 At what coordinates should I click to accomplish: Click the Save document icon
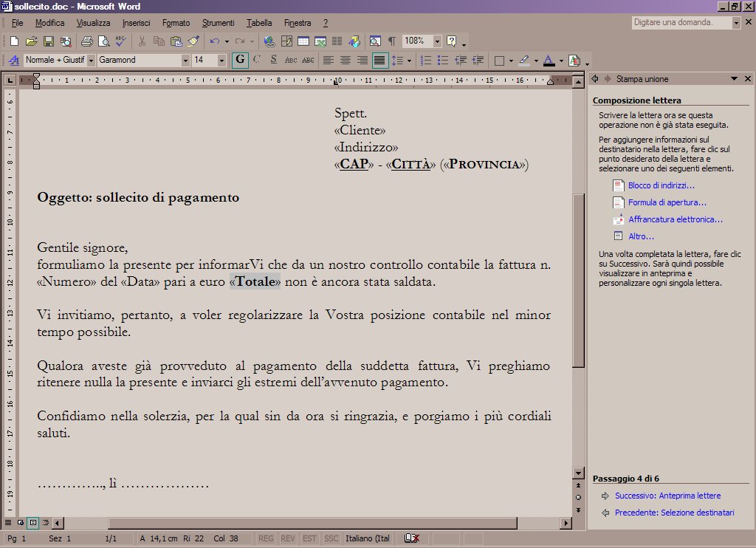(49, 41)
